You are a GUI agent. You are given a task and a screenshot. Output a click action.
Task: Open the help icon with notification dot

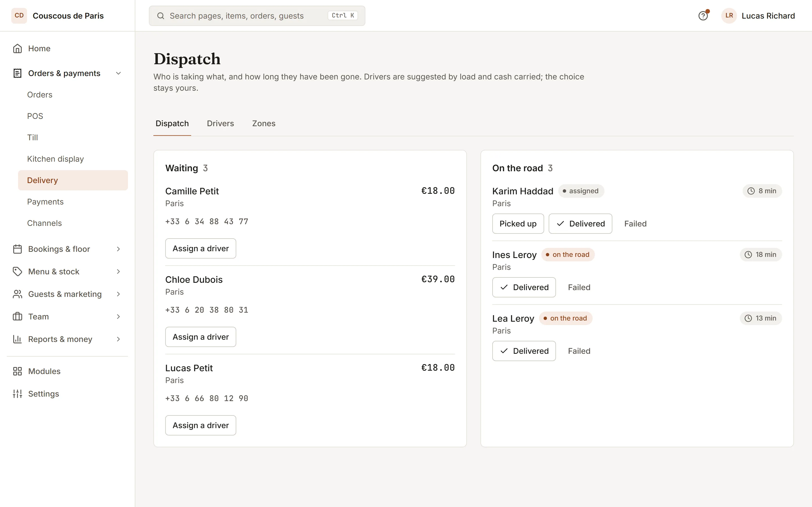(x=703, y=16)
